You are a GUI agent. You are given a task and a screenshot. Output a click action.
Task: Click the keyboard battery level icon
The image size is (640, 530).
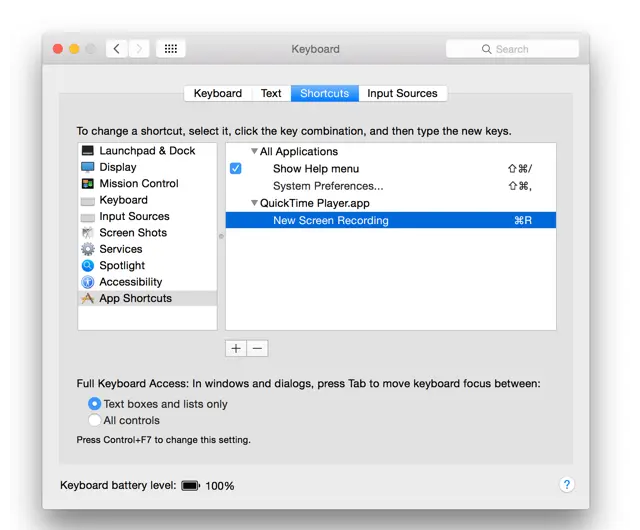190,485
